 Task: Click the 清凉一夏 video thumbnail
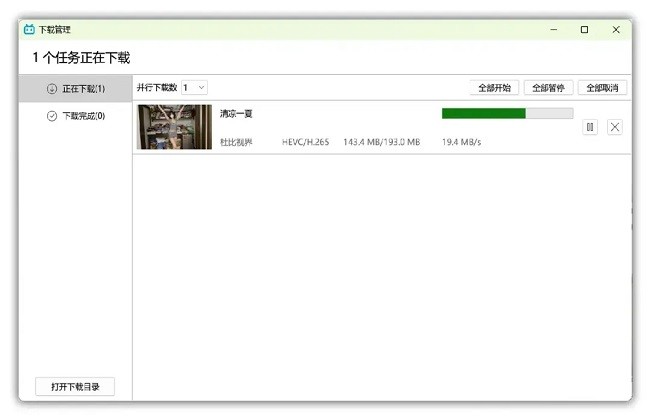pyautogui.click(x=174, y=127)
